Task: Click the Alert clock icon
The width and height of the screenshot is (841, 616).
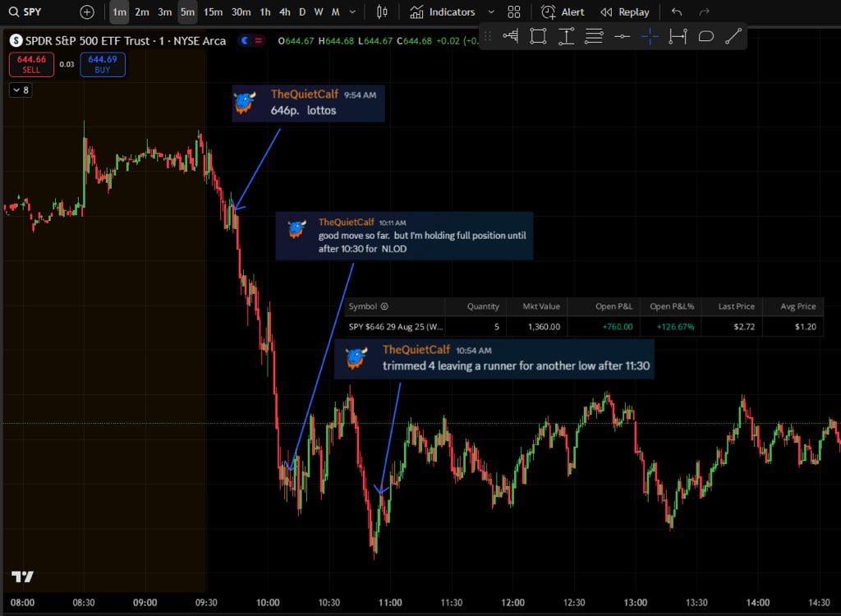Action: 548,11
